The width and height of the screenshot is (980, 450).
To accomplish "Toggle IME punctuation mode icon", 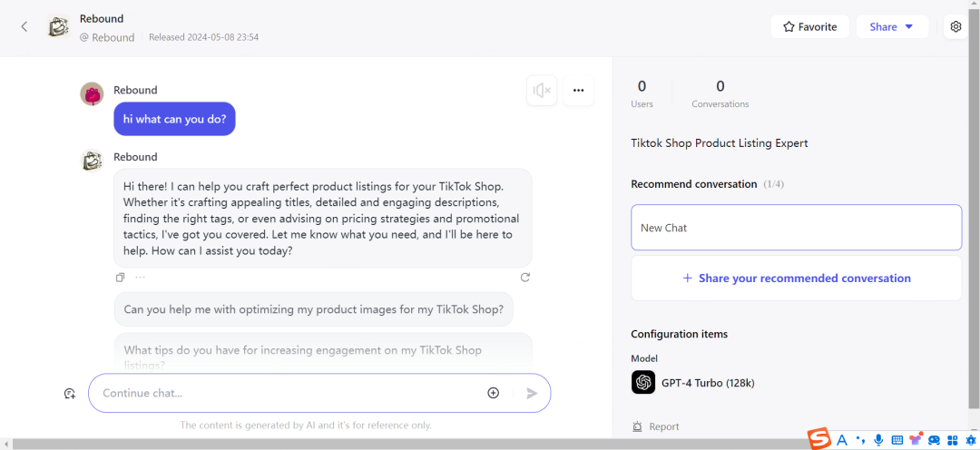I will point(860,440).
